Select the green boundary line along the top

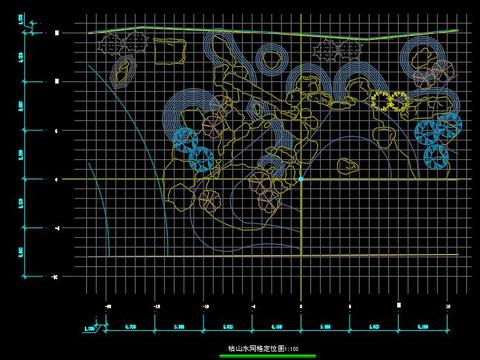(x=273, y=33)
